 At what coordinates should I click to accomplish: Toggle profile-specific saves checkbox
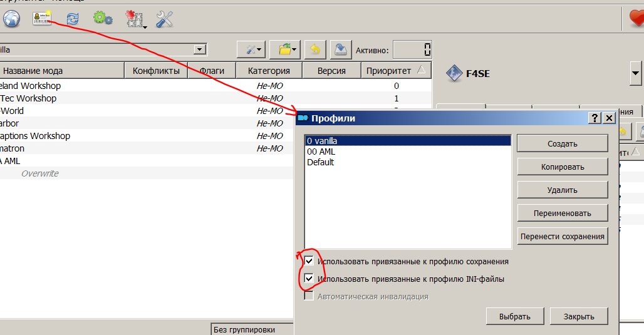coord(309,261)
